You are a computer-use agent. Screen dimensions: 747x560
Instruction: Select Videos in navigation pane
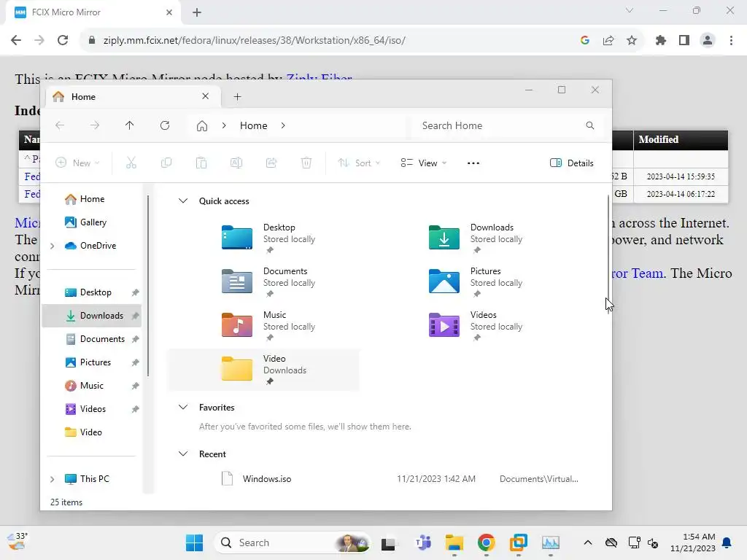click(91, 409)
